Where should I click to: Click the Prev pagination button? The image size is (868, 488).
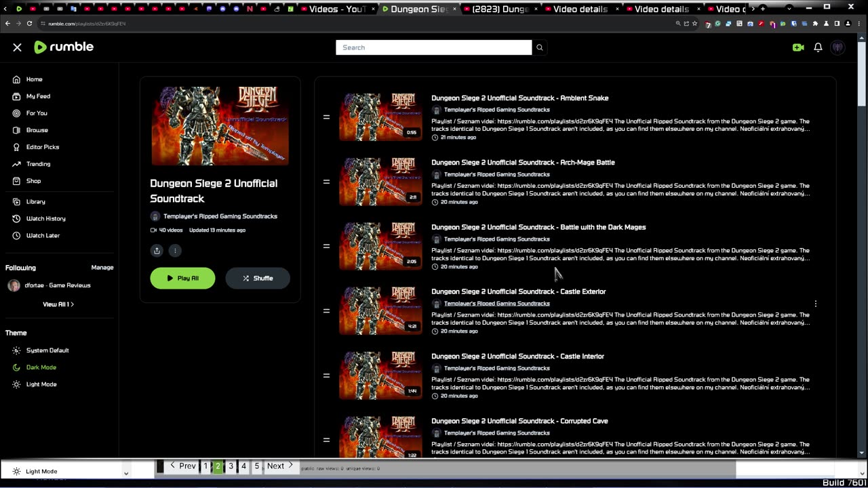pyautogui.click(x=182, y=466)
